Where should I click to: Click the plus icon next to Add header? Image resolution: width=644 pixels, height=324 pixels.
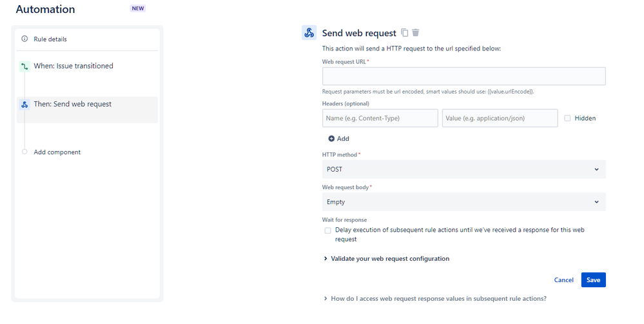(x=331, y=139)
